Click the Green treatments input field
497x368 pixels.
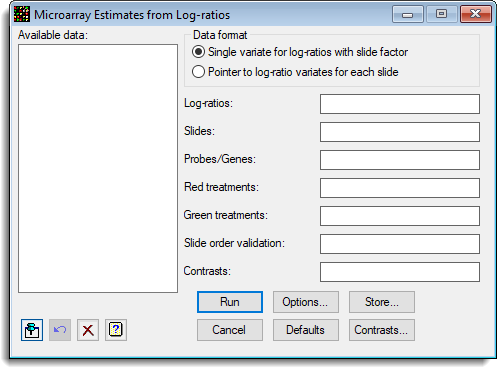pyautogui.click(x=400, y=216)
